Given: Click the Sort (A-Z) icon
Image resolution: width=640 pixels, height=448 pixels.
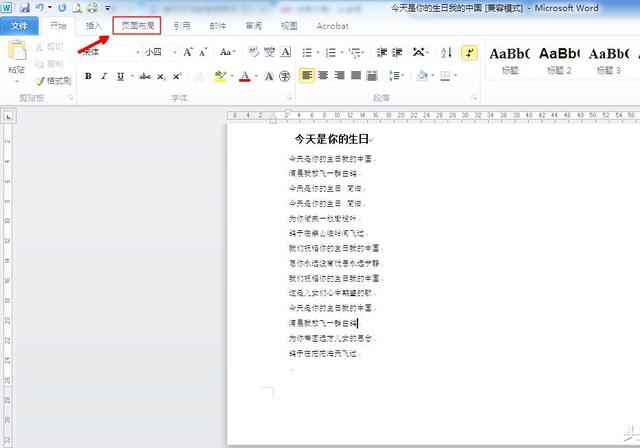Looking at the screenshot, I should coord(447,53).
